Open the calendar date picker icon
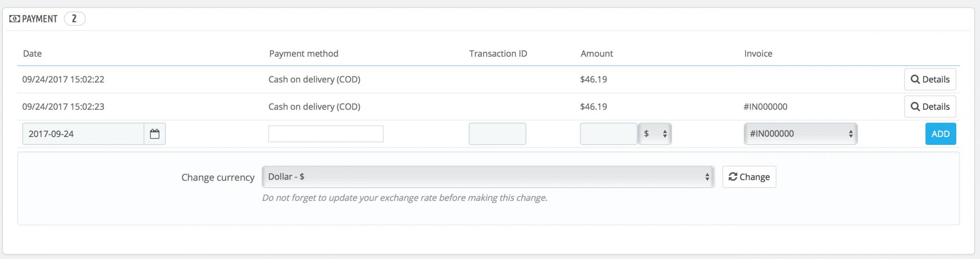This screenshot has width=980, height=259. click(154, 134)
